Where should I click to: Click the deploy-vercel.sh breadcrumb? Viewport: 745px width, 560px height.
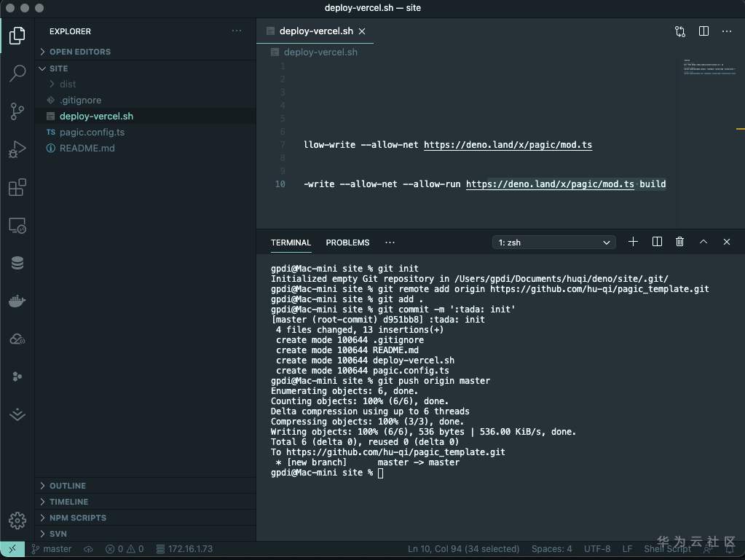[315, 52]
